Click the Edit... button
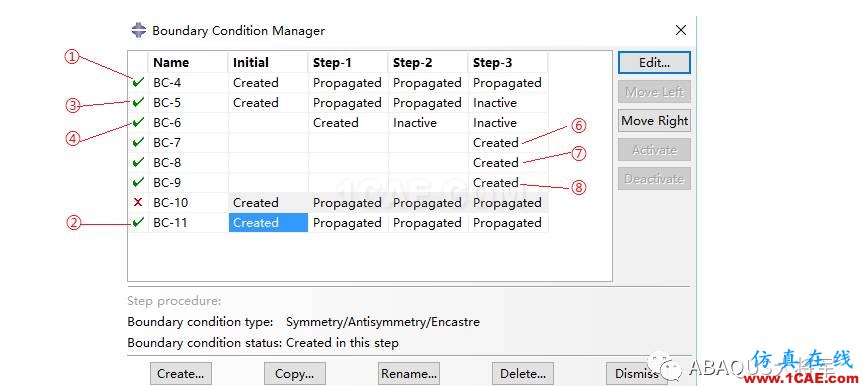This screenshot has width=863, height=386. [x=654, y=63]
